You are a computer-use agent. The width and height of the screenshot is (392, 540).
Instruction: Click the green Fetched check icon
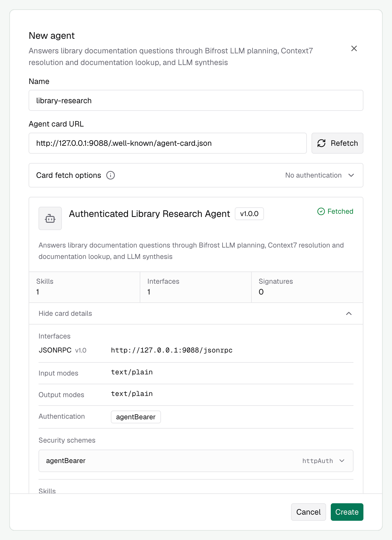point(321,211)
